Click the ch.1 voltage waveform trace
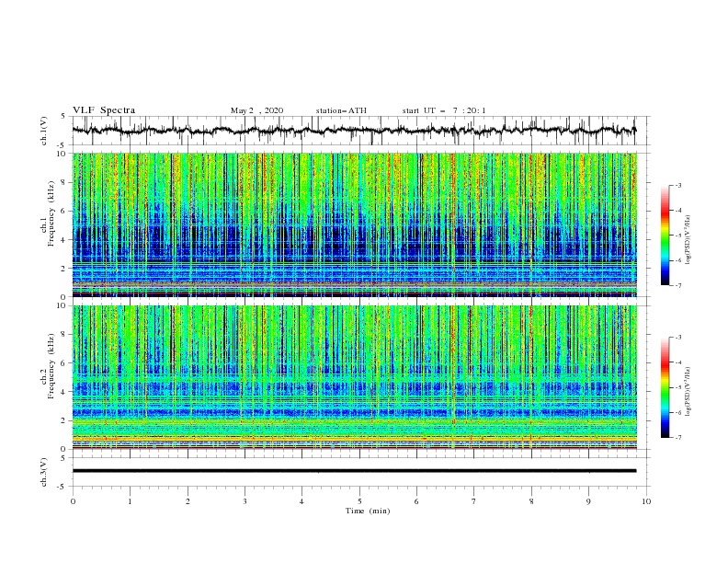Viewport: 728px width, 563px height. [354, 131]
